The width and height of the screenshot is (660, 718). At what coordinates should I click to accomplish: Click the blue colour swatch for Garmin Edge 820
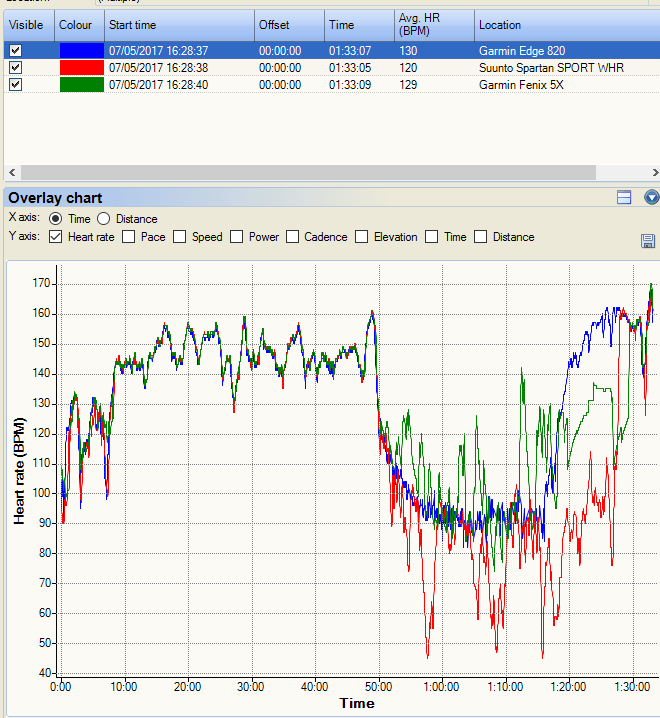coord(80,50)
